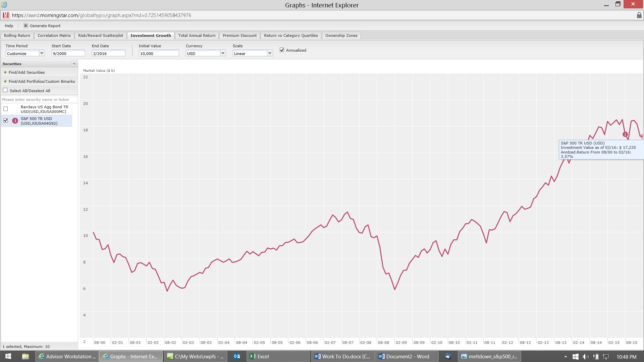
Task: Click the End Date field
Action: pyautogui.click(x=109, y=53)
